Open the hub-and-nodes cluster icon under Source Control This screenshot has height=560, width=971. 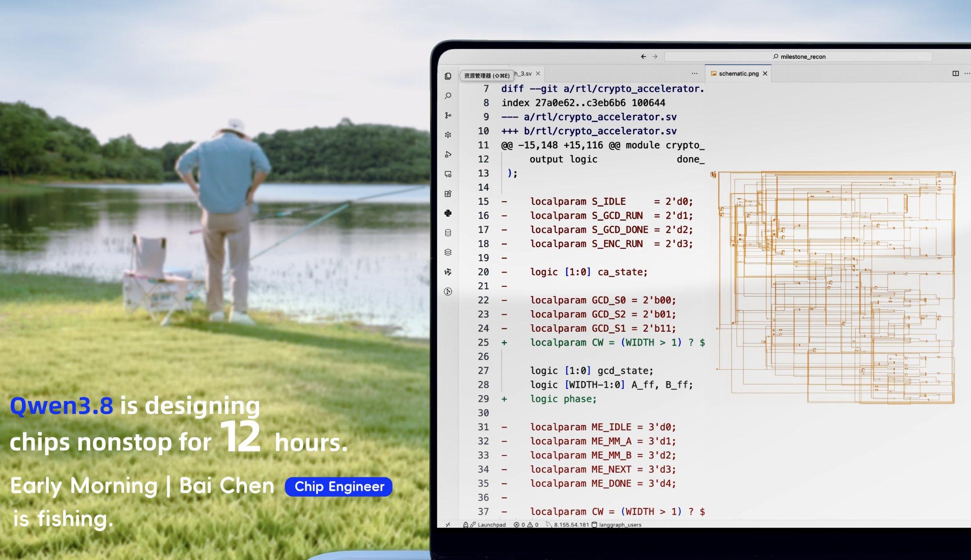tap(448, 135)
